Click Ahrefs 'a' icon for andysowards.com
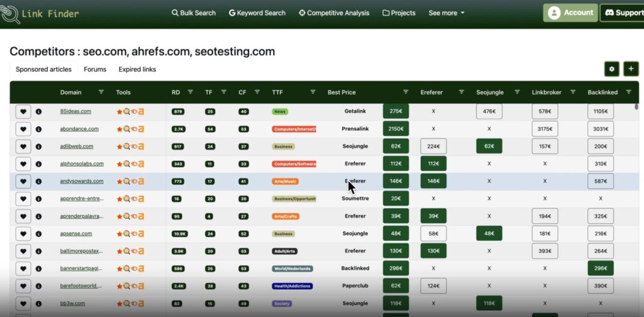This screenshot has width=644, height=317. point(141,181)
